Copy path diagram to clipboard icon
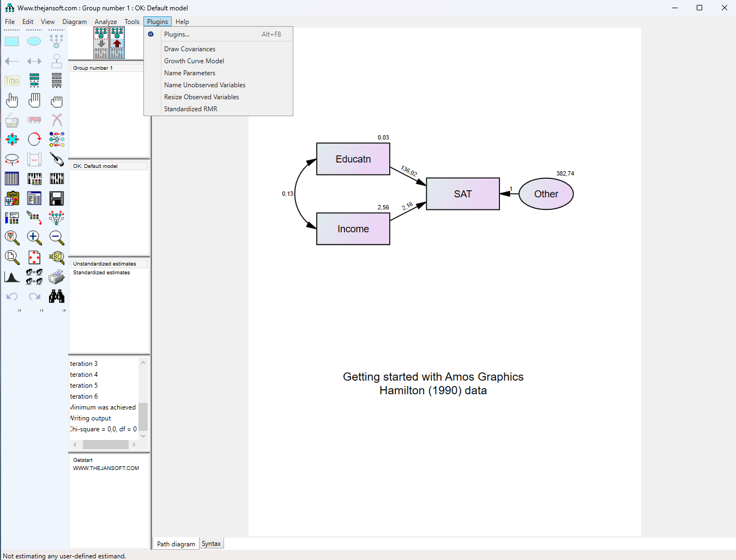Screen dimensions: 736x560 tap(12, 198)
